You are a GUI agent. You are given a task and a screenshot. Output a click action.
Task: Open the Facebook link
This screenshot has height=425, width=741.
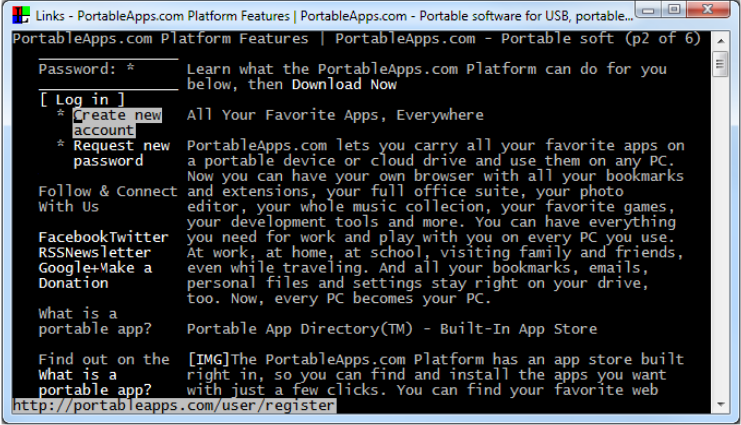coord(74,237)
